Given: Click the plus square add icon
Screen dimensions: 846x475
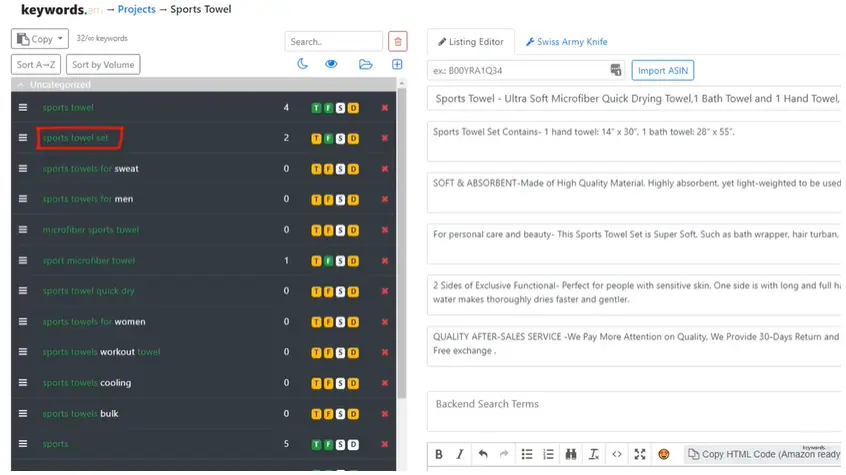Looking at the screenshot, I should 397,65.
